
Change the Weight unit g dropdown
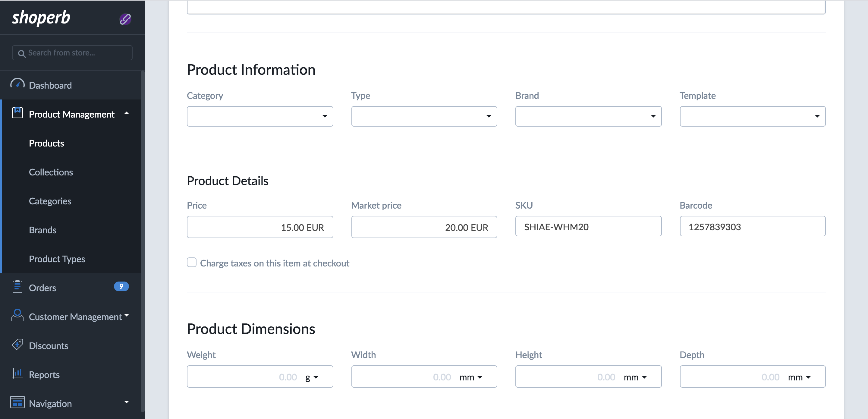click(312, 377)
